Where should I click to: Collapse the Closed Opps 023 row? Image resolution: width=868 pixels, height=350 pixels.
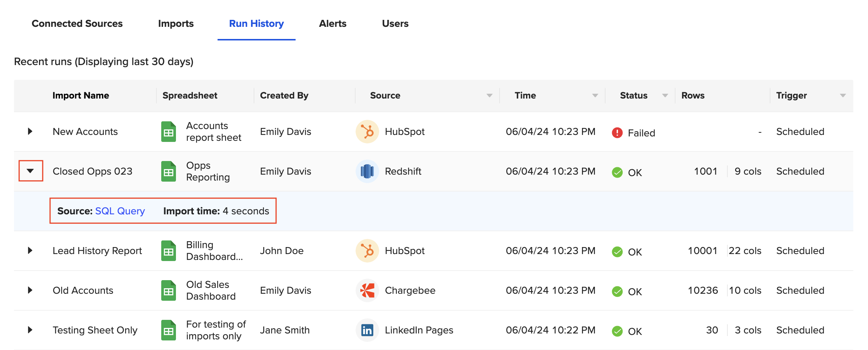tap(31, 171)
